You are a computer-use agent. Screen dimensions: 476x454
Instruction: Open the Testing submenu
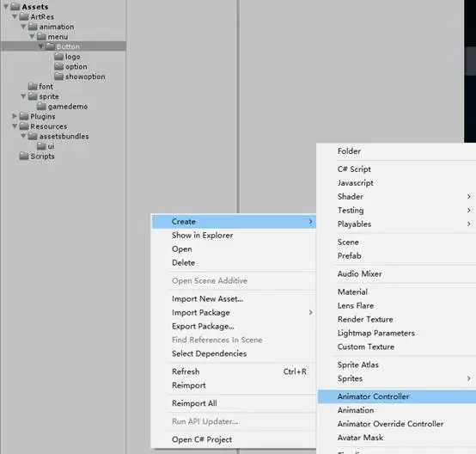(397, 210)
